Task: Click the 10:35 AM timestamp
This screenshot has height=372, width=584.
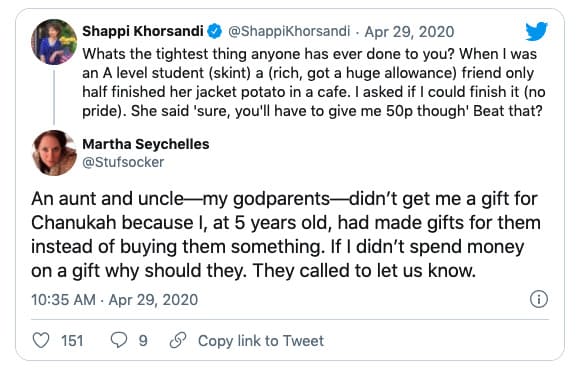Action: 63,300
